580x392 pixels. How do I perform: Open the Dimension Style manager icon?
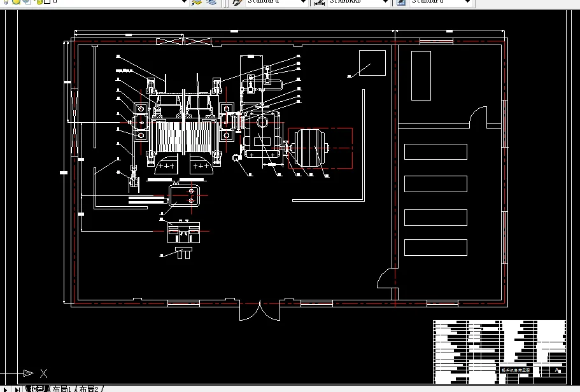[319, 3]
